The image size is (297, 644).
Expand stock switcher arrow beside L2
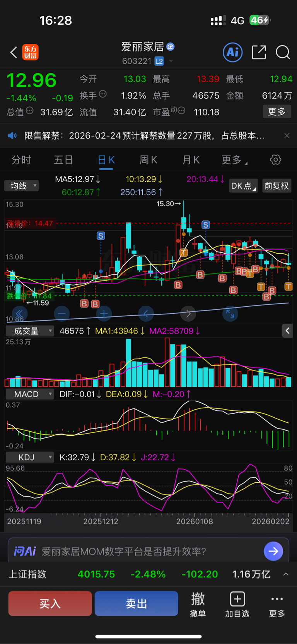click(x=171, y=61)
